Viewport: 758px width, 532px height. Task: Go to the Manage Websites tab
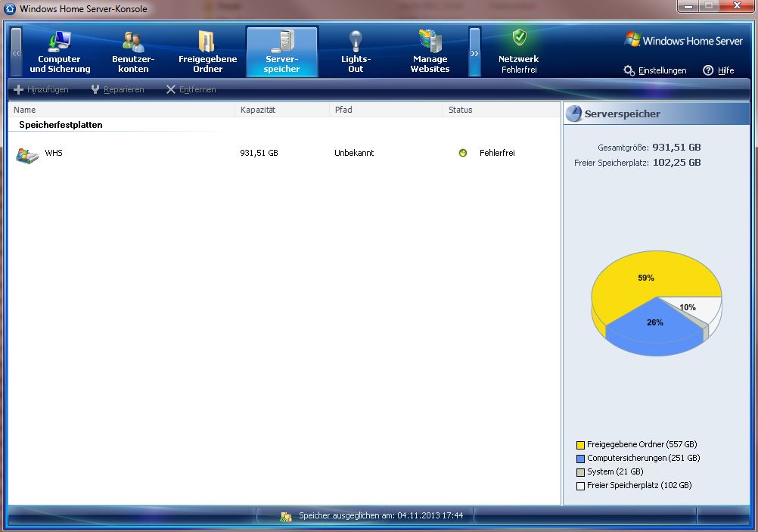(430, 51)
